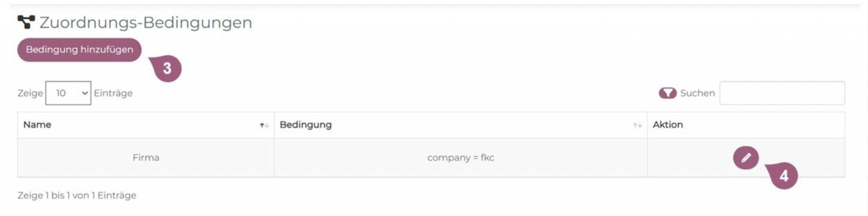868x216 pixels.
Task: Click the Suchen label text
Action: point(697,93)
